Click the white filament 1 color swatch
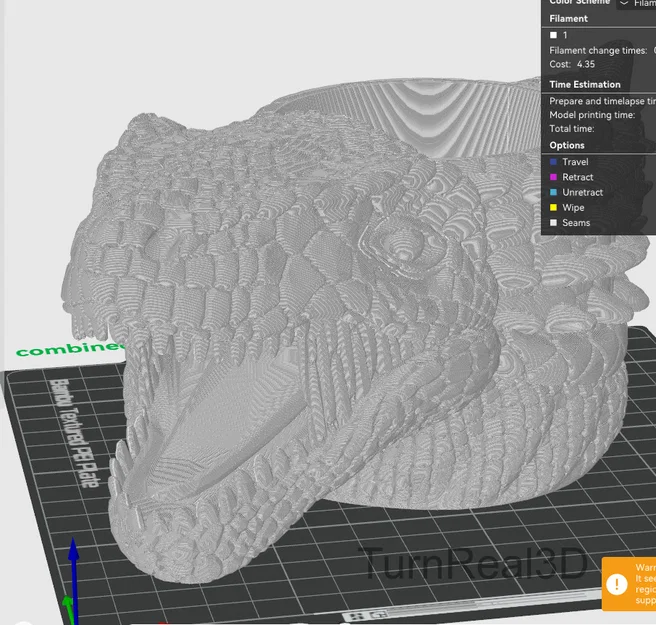 tap(554, 35)
